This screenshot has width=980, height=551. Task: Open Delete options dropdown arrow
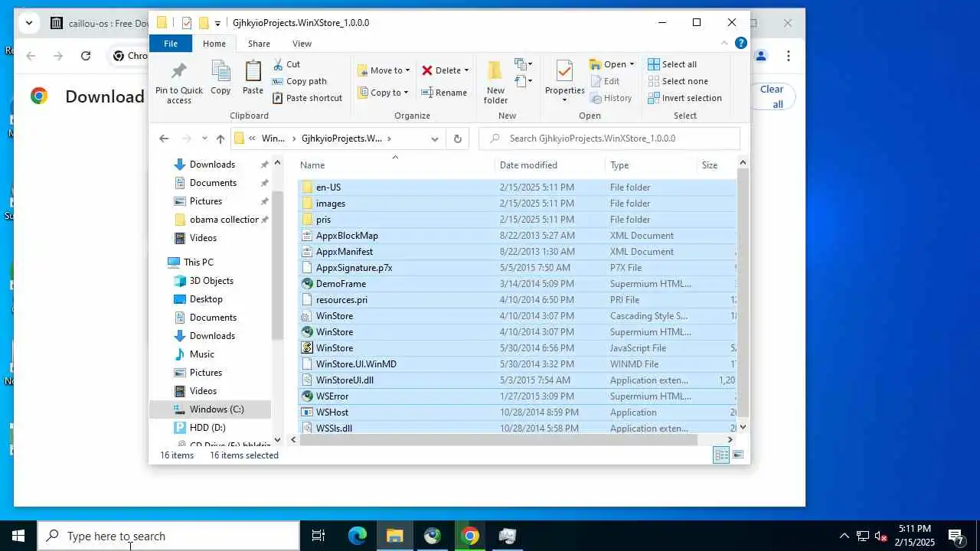(x=466, y=70)
